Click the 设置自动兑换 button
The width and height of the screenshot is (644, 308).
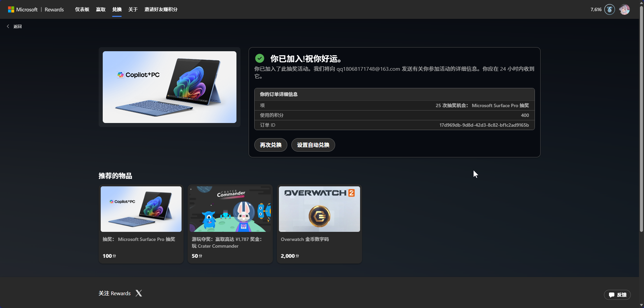(313, 145)
